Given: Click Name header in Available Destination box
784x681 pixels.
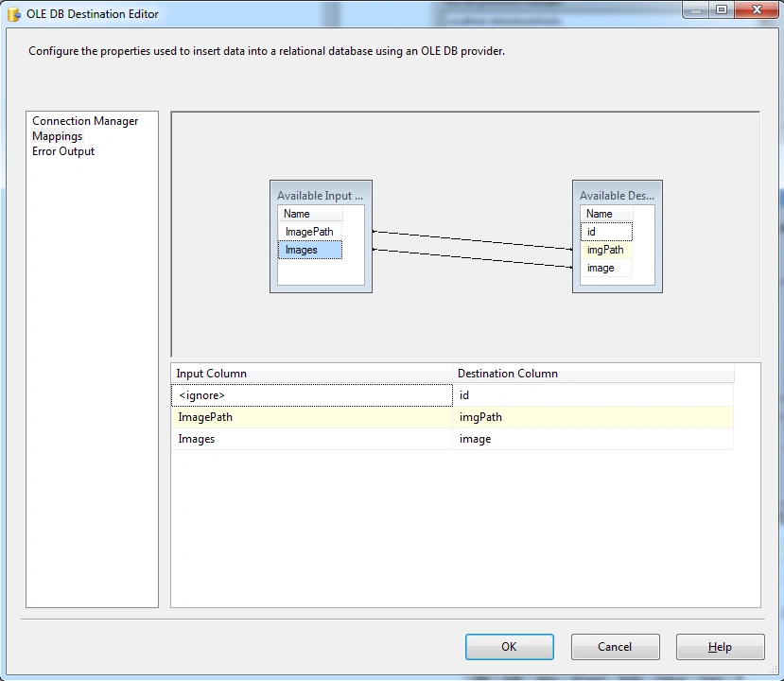Looking at the screenshot, I should [606, 214].
